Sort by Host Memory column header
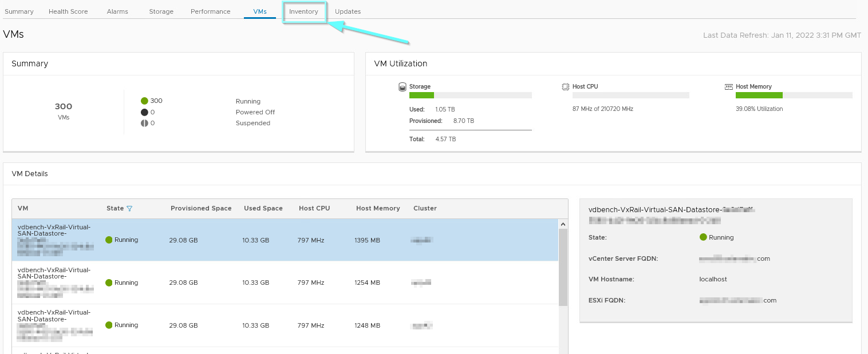Screen dimensions: 868x354 click(x=378, y=209)
